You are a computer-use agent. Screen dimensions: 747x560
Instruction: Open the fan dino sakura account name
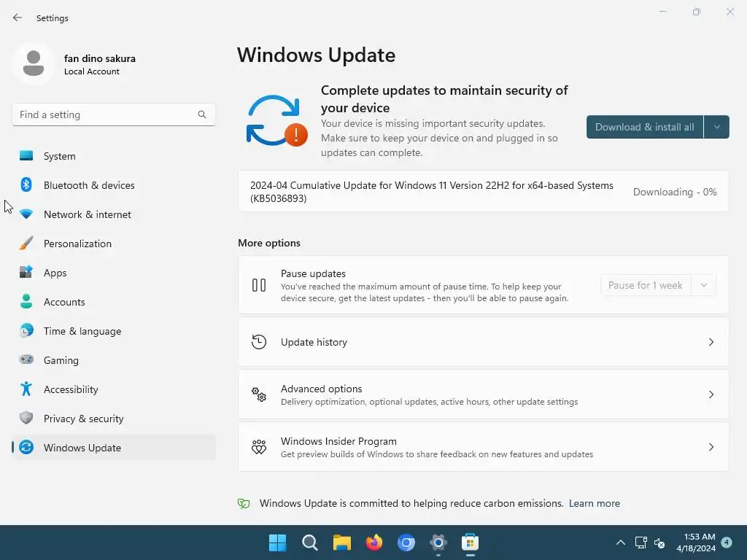tap(99, 58)
